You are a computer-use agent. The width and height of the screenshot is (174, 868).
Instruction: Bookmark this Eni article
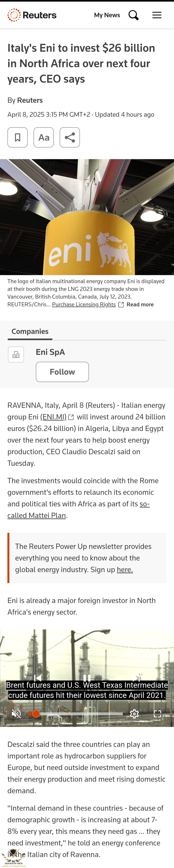18,137
